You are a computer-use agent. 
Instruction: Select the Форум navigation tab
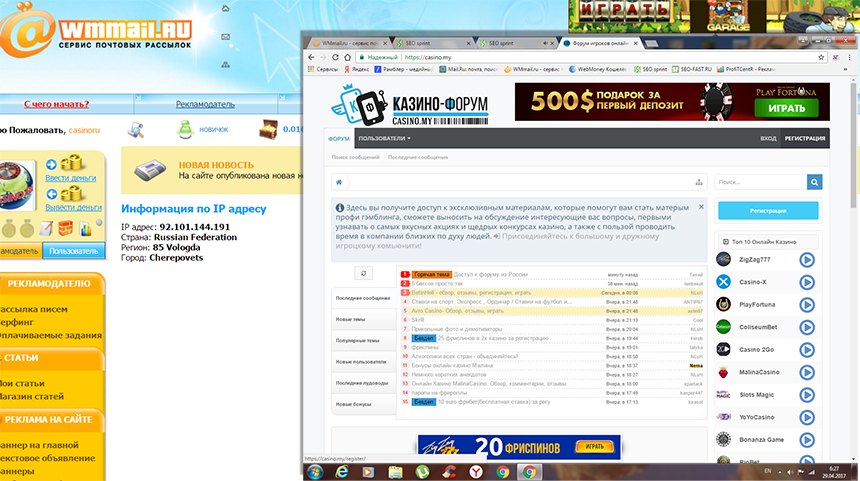click(x=339, y=139)
